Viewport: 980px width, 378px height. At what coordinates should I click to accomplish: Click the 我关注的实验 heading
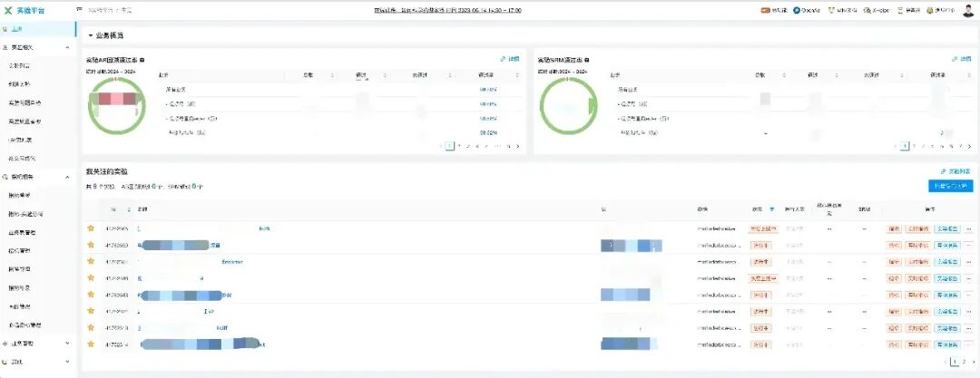pos(107,171)
